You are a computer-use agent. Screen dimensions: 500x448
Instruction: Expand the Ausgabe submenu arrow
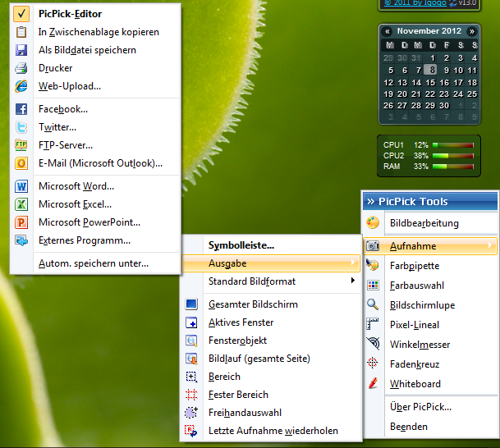(x=354, y=263)
